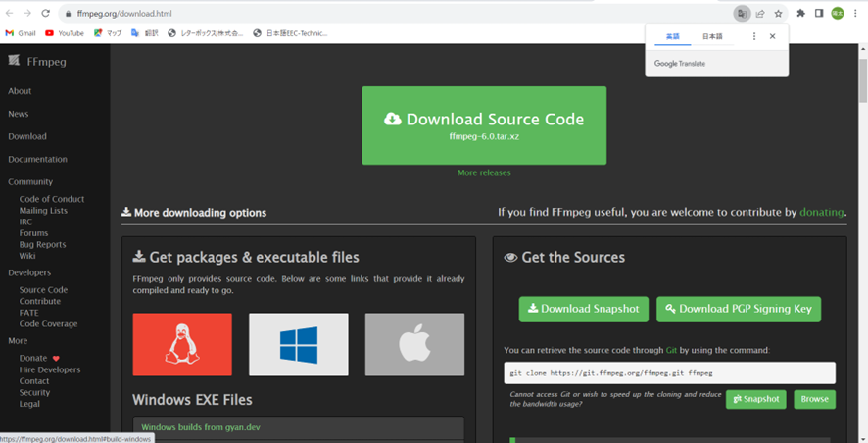The width and height of the screenshot is (868, 443).
Task: Open Contact link in sidebar
Action: 34,381
